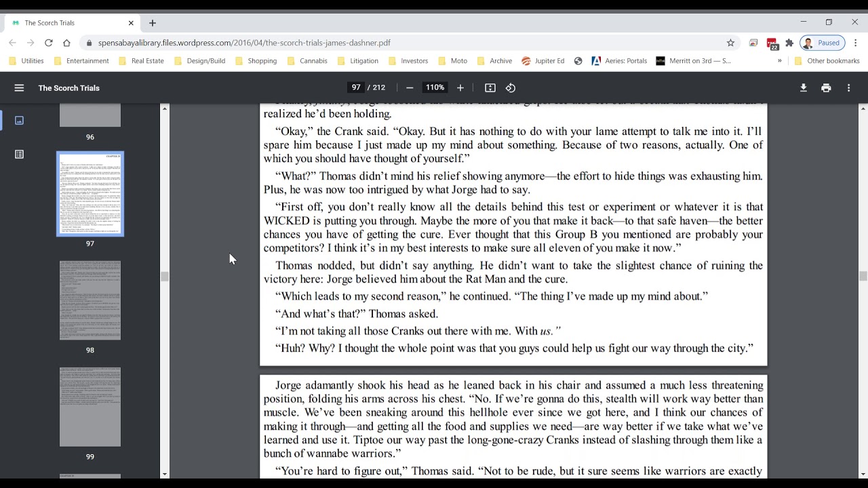Select The Scorch Trials browser tab
The image size is (868, 488).
[71, 23]
